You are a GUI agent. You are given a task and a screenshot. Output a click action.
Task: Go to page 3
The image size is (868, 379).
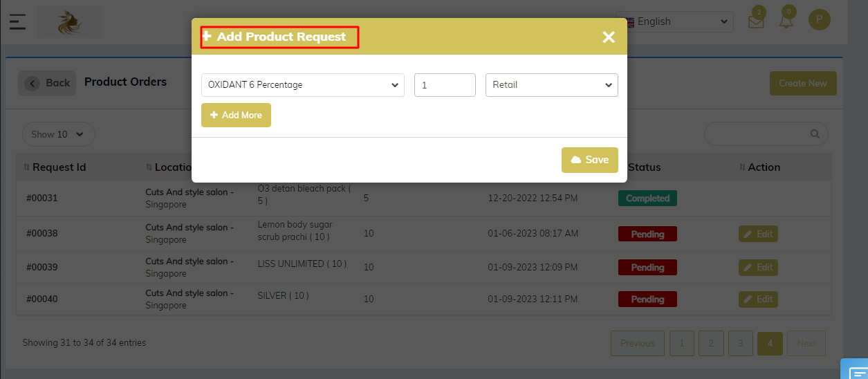tap(740, 343)
